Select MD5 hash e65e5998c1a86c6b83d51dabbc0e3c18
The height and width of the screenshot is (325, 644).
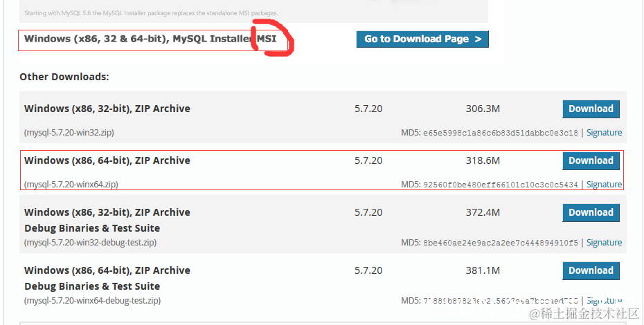500,133
